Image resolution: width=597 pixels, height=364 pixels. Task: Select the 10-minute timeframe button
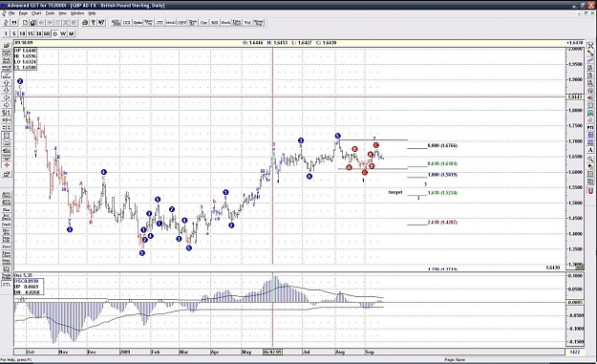22,33
